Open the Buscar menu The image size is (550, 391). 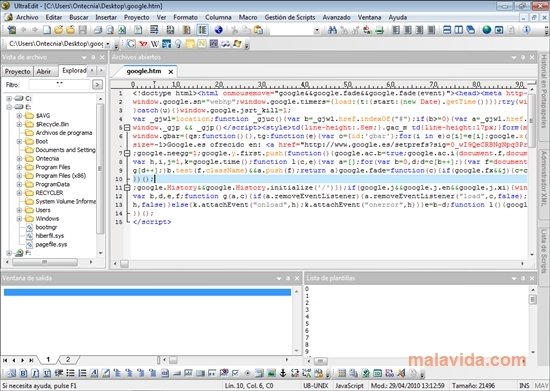(x=79, y=17)
